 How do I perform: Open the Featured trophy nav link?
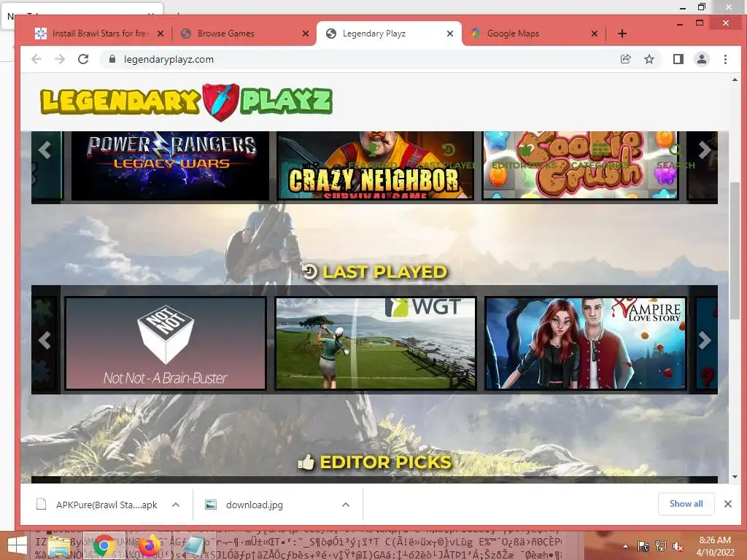(373, 157)
